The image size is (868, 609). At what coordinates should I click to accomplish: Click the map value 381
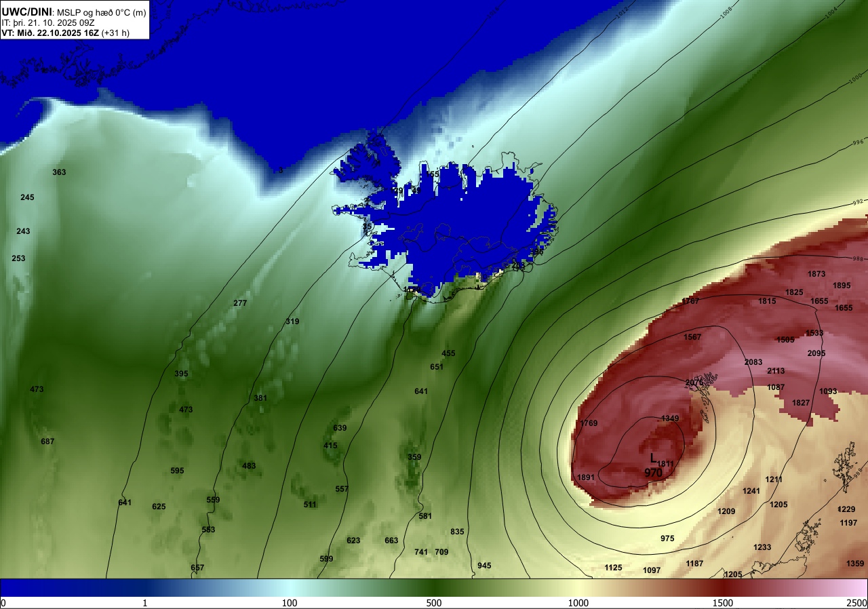(x=260, y=398)
